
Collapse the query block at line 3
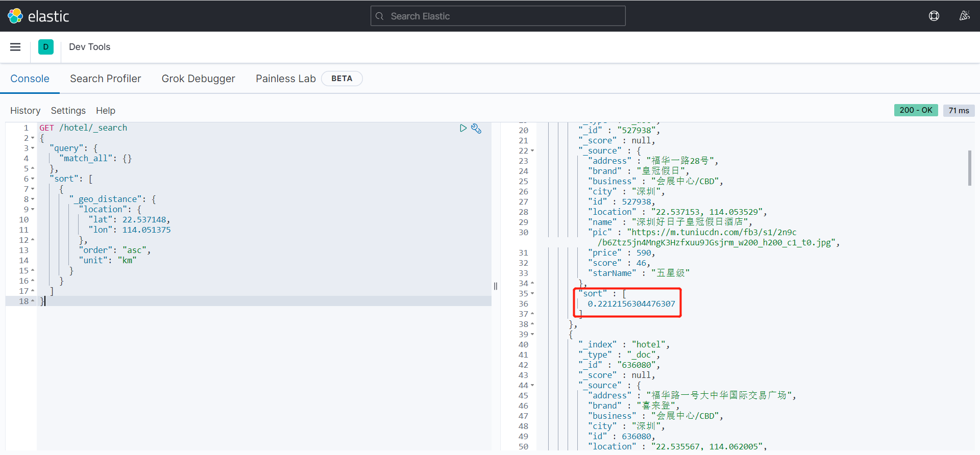pyautogui.click(x=33, y=148)
